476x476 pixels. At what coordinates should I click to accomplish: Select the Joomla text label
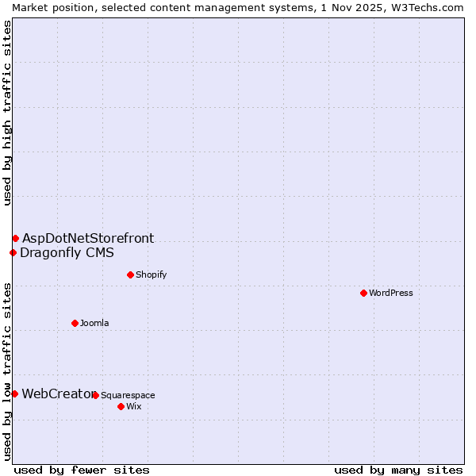tap(94, 323)
